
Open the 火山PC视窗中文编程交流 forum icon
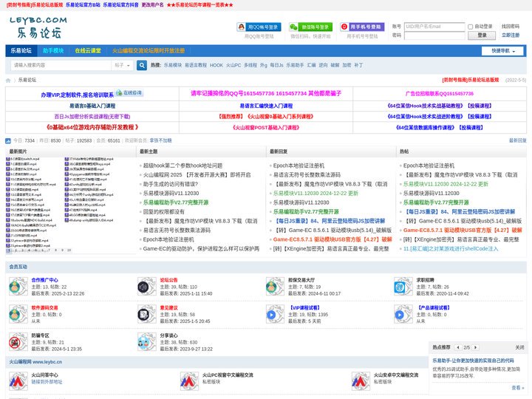tap(189, 381)
